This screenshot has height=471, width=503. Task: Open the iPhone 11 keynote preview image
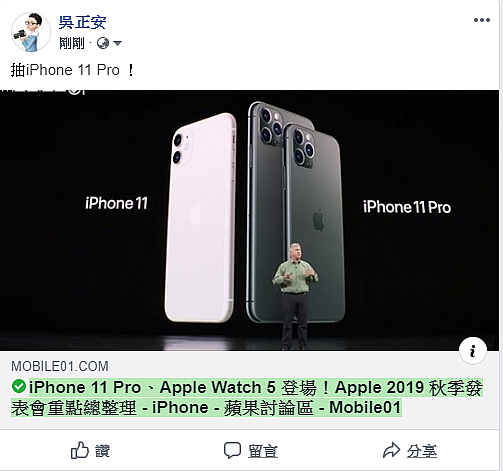click(249, 220)
